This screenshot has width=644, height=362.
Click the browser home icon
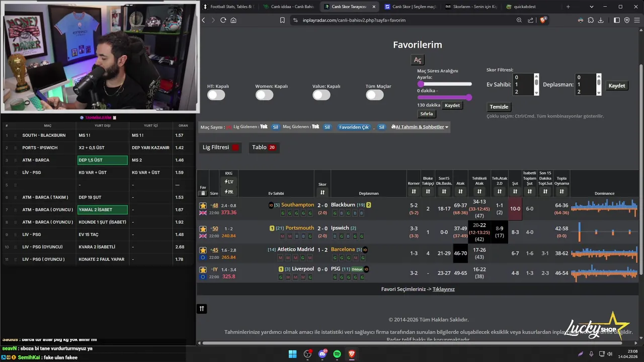(233, 20)
